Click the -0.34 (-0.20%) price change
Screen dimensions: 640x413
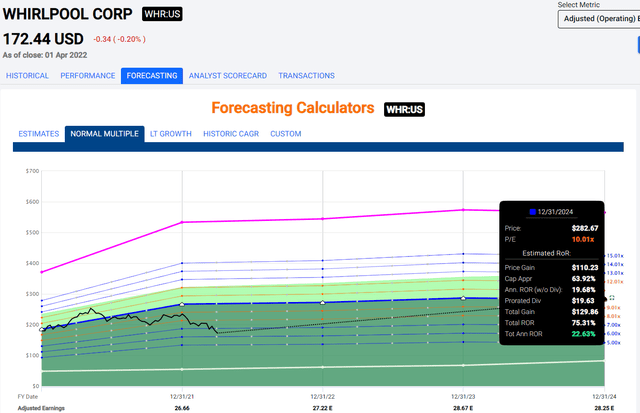click(x=120, y=39)
